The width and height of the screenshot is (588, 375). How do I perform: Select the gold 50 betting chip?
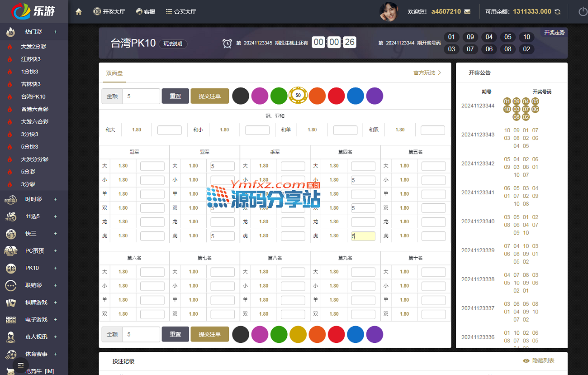(298, 96)
